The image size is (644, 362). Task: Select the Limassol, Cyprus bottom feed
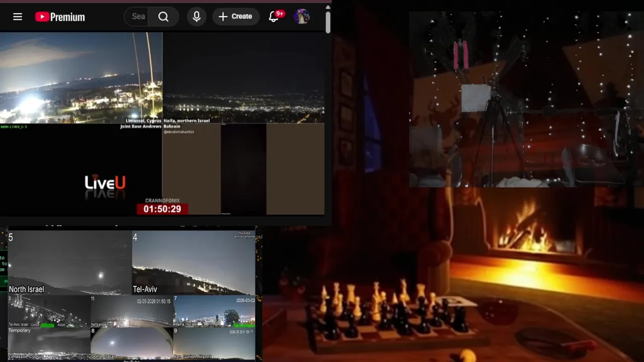click(x=49, y=343)
